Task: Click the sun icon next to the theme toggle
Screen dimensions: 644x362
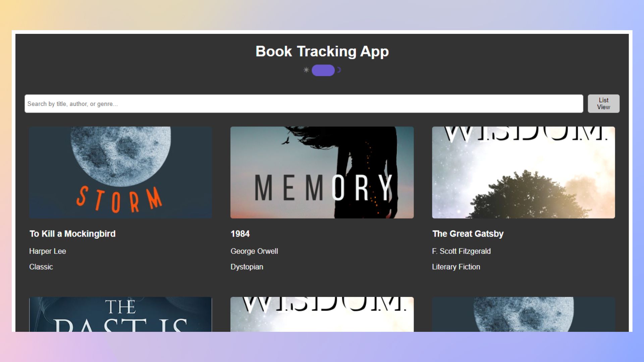Action: point(306,70)
